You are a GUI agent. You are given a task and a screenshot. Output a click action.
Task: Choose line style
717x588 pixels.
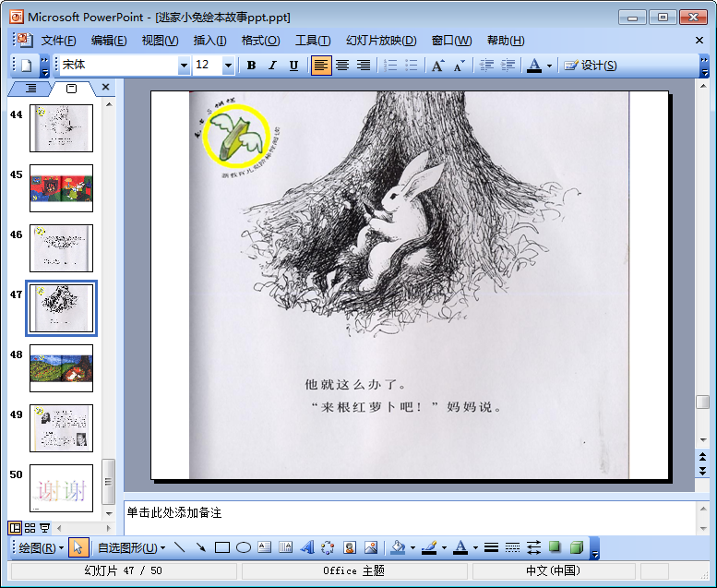tap(491, 547)
